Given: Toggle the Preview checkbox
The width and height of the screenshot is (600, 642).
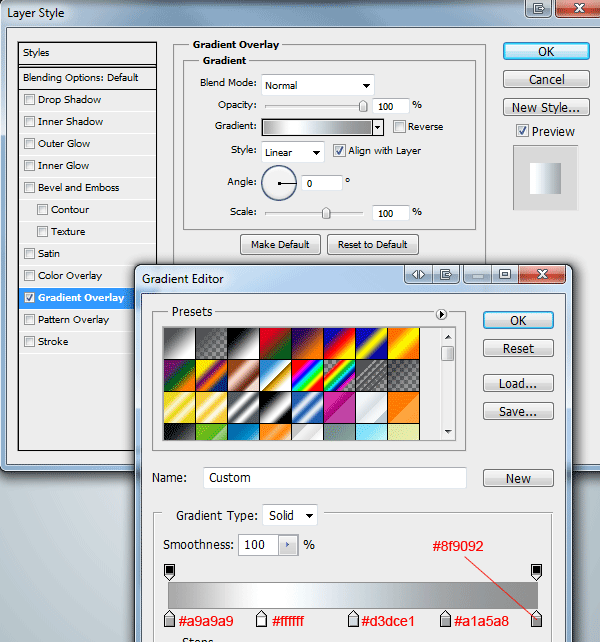Looking at the screenshot, I should coord(522,131).
